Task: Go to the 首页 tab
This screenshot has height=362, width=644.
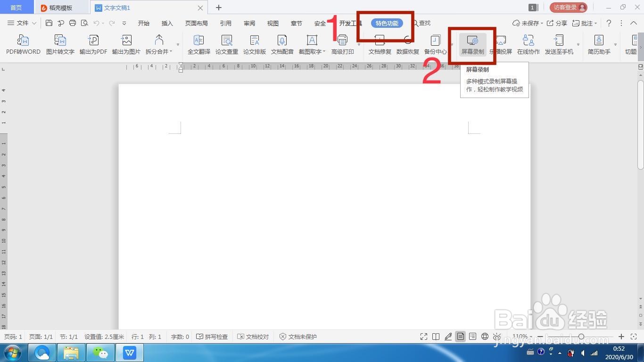Action: (x=17, y=8)
